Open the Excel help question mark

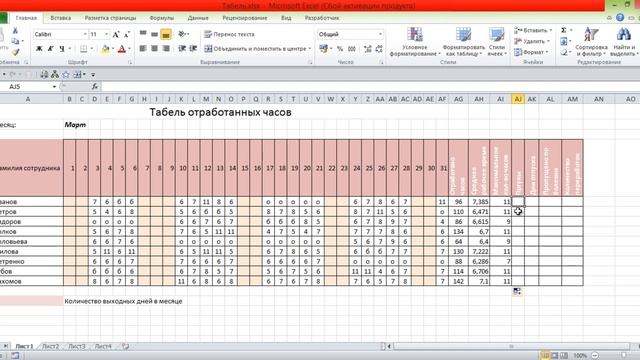[x=620, y=18]
